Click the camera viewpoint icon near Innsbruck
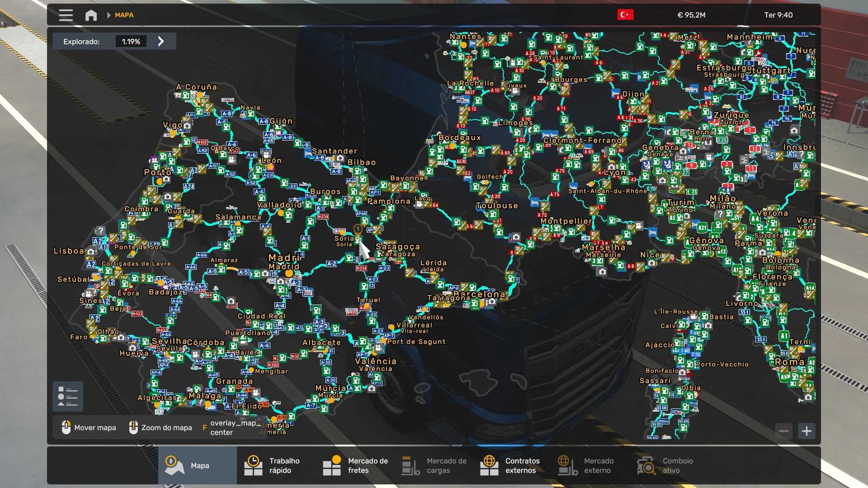The height and width of the screenshot is (488, 868). pos(794,131)
